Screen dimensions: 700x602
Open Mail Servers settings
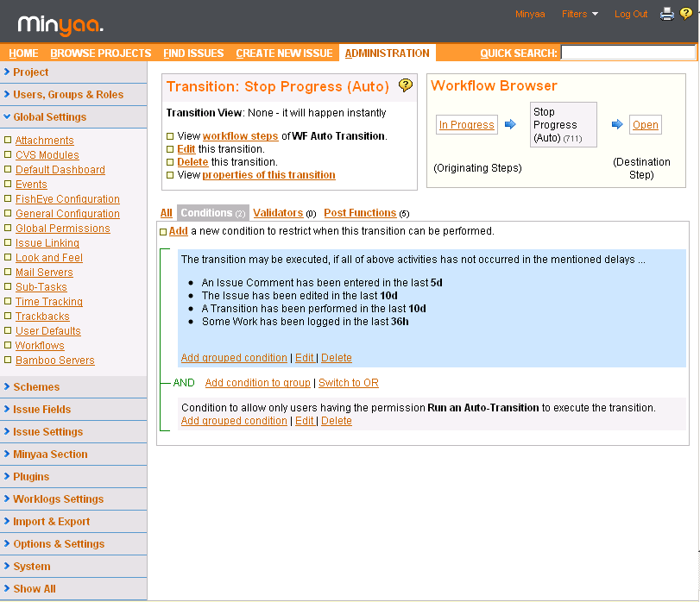click(44, 273)
